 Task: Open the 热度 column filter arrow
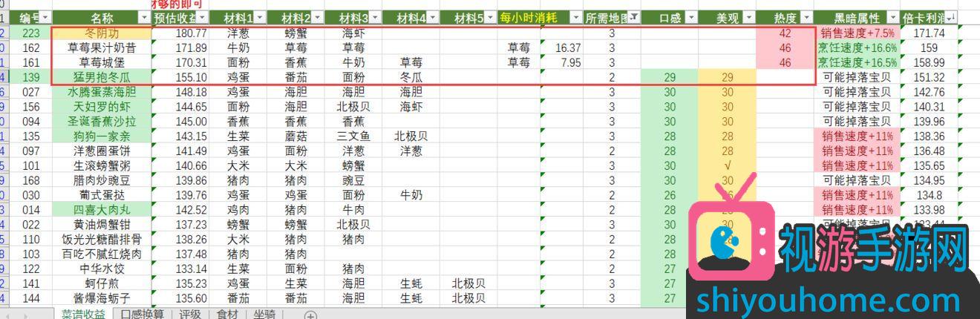coord(806,17)
